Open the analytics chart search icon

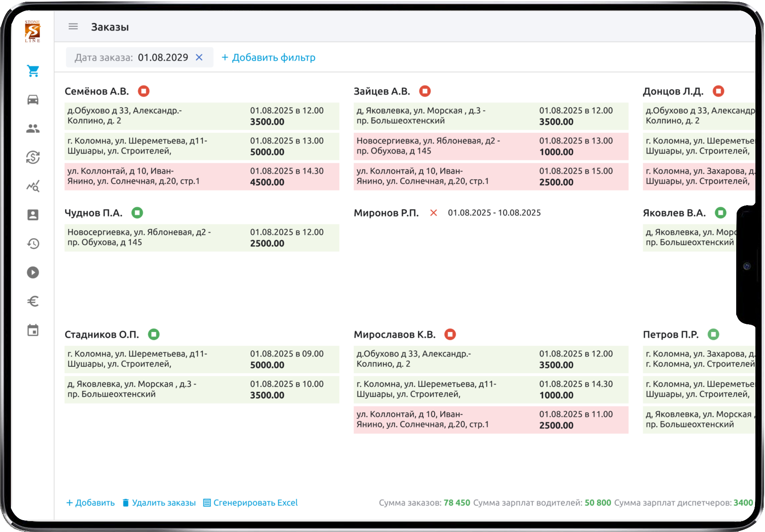33,186
